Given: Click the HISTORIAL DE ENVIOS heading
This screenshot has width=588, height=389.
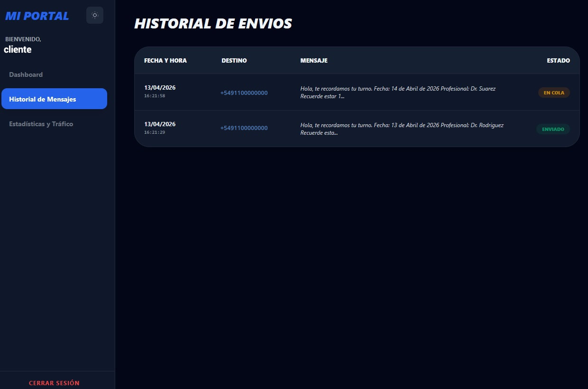Looking at the screenshot, I should click(213, 24).
